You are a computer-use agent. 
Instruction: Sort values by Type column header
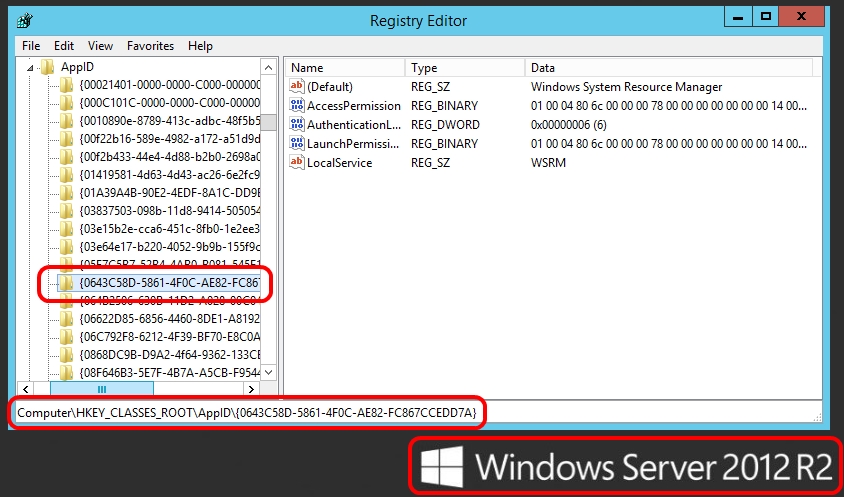[x=465, y=68]
